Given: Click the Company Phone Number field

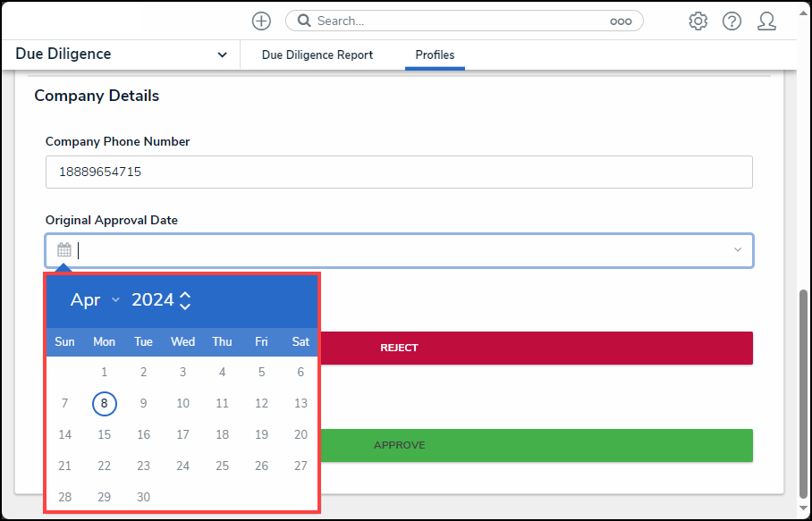Looking at the screenshot, I should point(399,172).
